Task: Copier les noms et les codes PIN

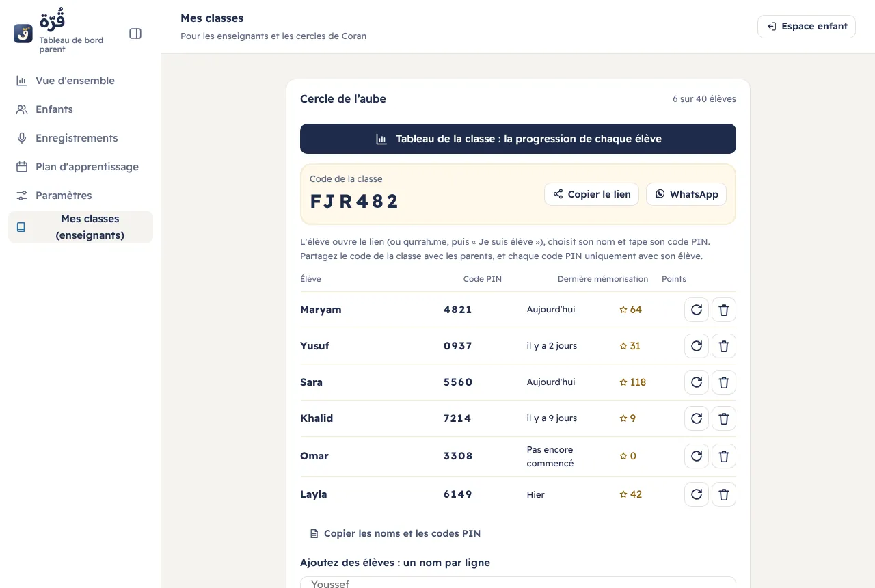Action: [395, 533]
